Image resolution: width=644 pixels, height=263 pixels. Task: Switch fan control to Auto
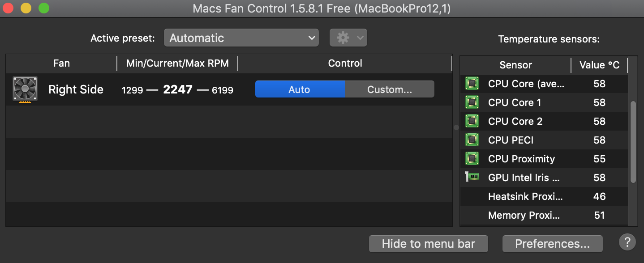(300, 89)
